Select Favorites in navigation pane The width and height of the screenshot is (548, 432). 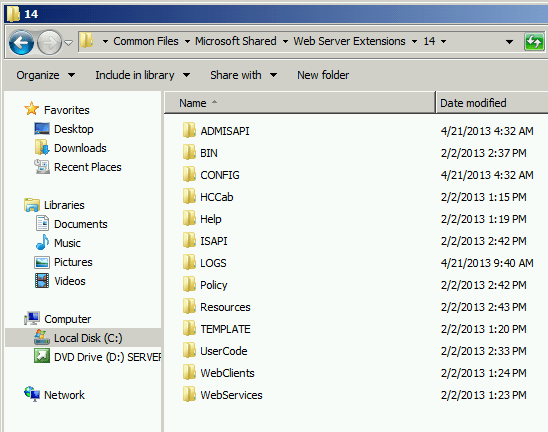click(x=67, y=110)
